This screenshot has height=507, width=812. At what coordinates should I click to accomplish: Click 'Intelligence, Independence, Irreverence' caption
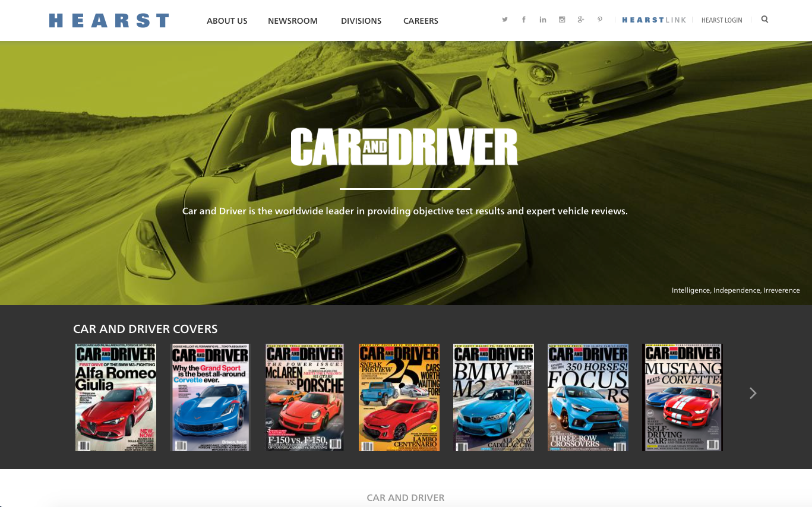pyautogui.click(x=736, y=290)
